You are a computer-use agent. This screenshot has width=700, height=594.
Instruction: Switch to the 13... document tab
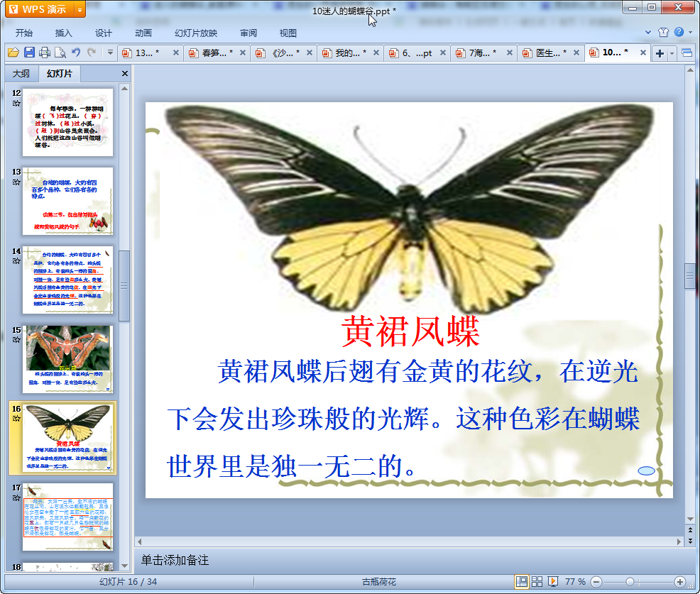coord(145,53)
